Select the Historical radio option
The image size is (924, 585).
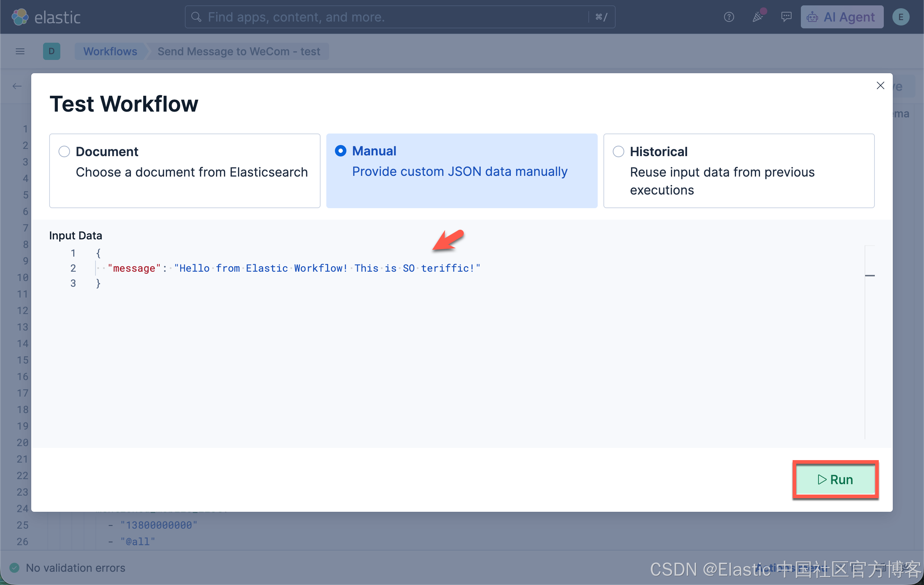click(x=618, y=151)
